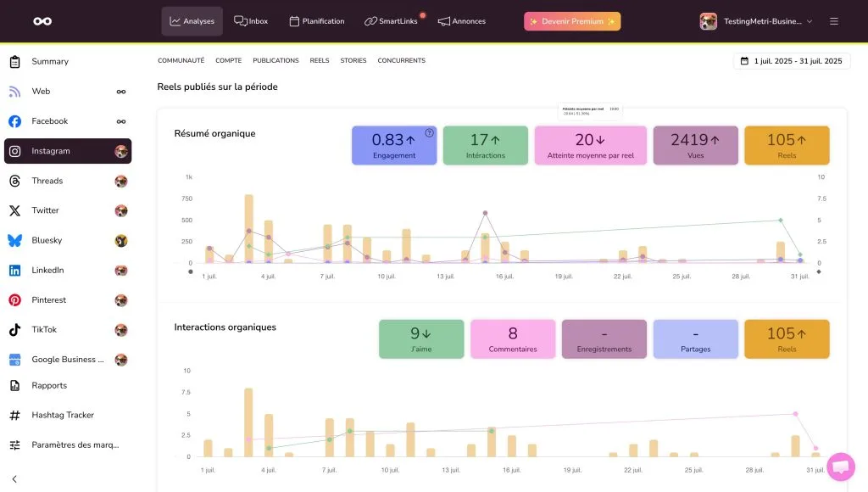Viewport: 868px width, 492px height.
Task: Toggle the orange Reels color card
Action: pyautogui.click(x=787, y=145)
